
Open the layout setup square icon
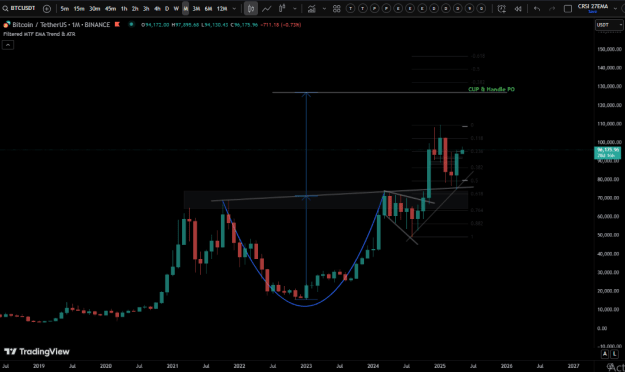pos(568,8)
